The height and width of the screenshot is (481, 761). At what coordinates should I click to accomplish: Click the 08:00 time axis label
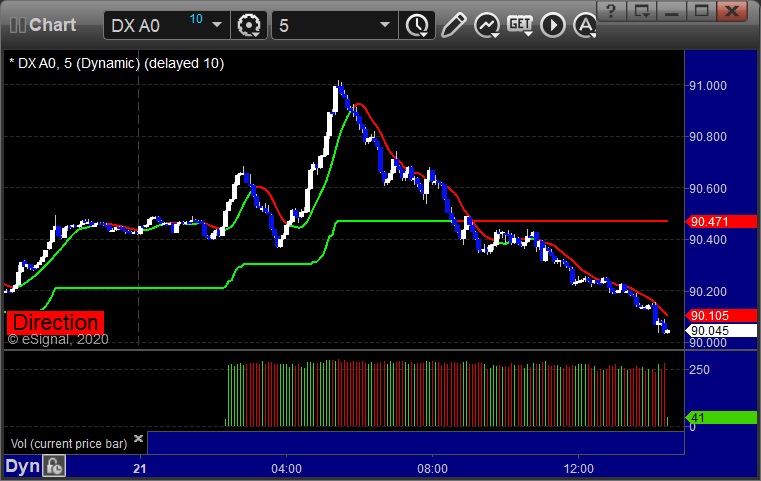coord(432,468)
